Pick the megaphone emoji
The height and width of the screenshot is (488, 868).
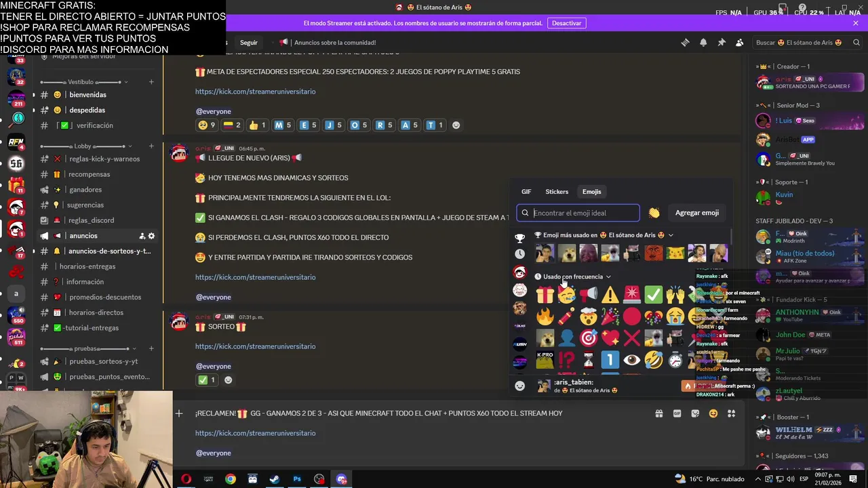pos(588,294)
